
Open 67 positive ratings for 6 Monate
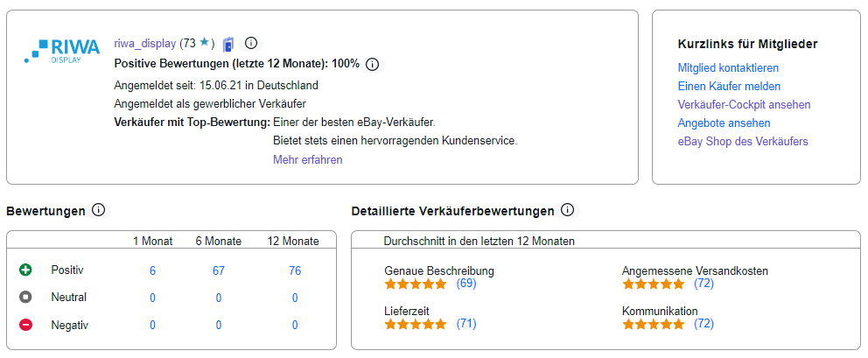tap(219, 270)
